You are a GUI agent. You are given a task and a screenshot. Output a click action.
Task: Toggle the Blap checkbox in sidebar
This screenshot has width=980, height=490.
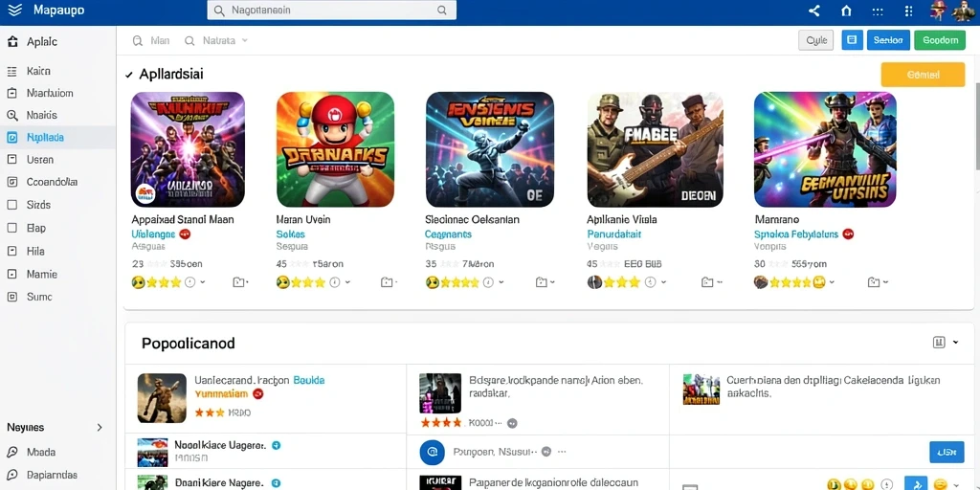click(11, 228)
